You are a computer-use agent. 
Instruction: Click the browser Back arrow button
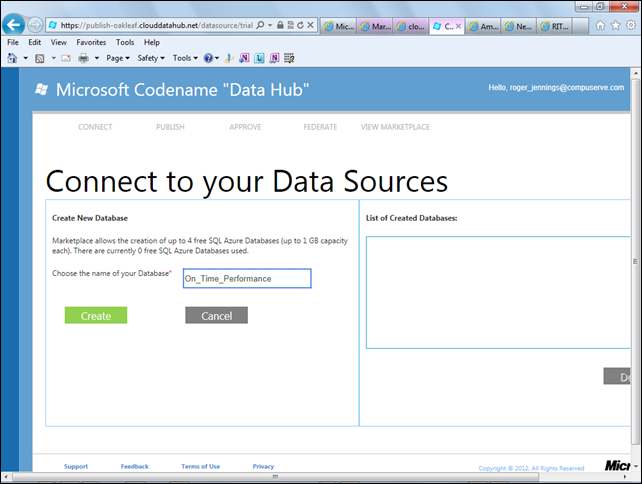14,25
